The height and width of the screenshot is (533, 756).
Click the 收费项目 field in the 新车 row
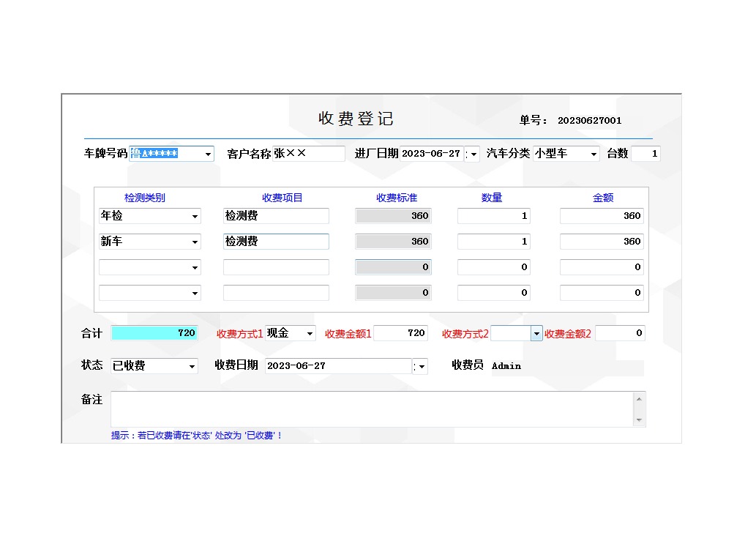tap(276, 241)
